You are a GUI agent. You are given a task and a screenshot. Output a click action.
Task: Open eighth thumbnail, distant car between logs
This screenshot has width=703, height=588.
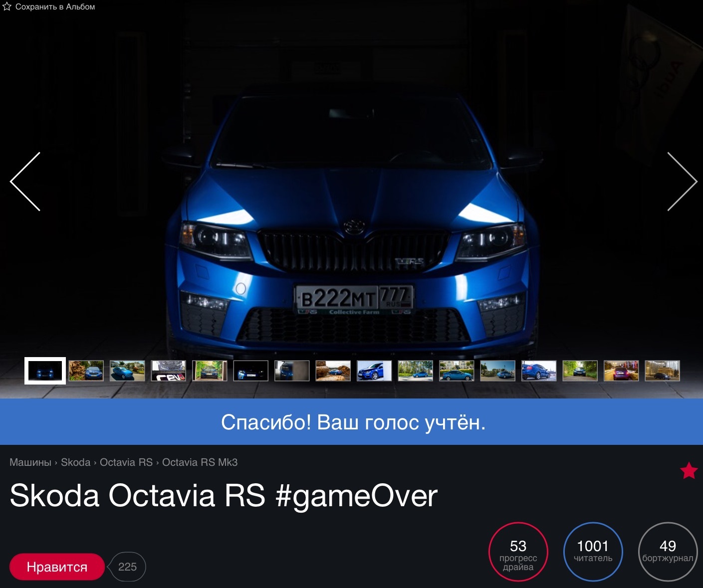point(333,371)
